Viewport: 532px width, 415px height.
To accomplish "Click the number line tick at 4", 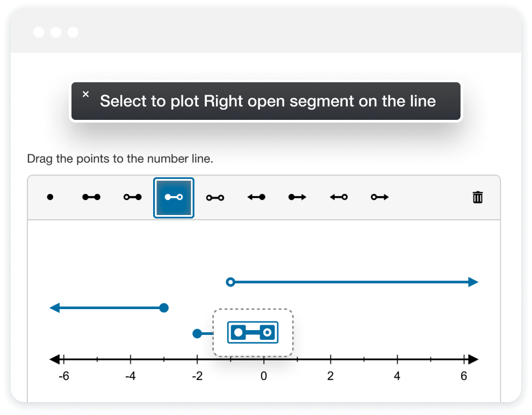I will [x=397, y=360].
